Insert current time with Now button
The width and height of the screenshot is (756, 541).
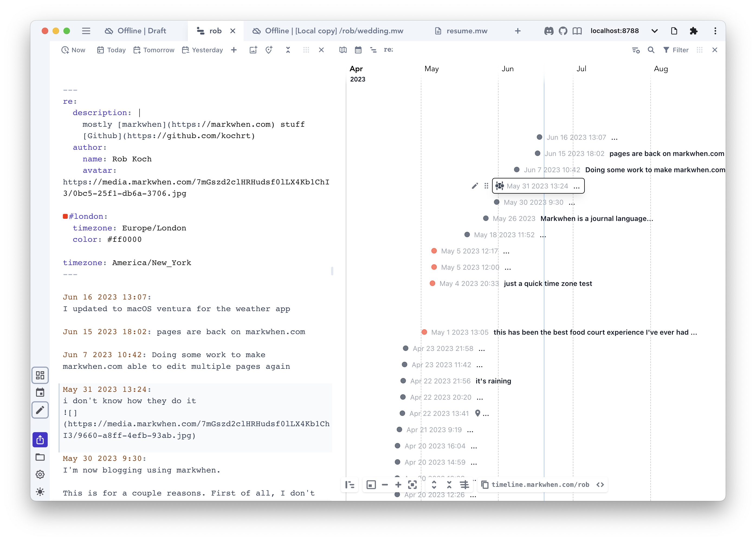pyautogui.click(x=73, y=50)
